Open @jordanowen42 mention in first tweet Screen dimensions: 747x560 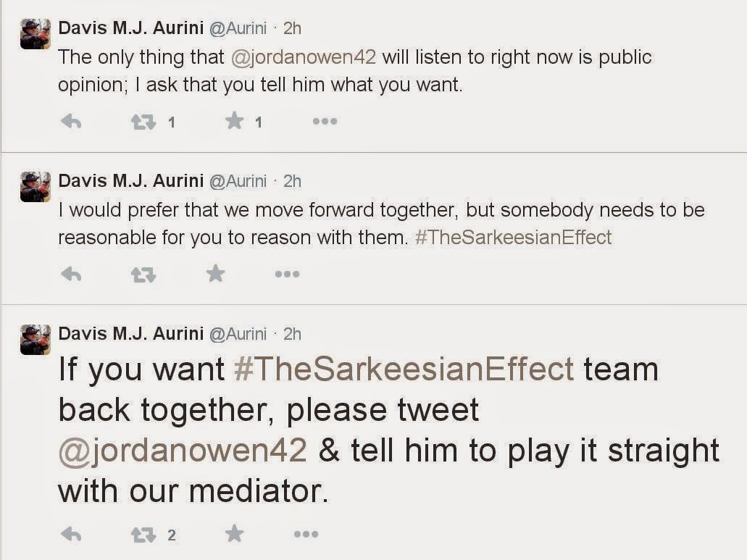coord(303,57)
